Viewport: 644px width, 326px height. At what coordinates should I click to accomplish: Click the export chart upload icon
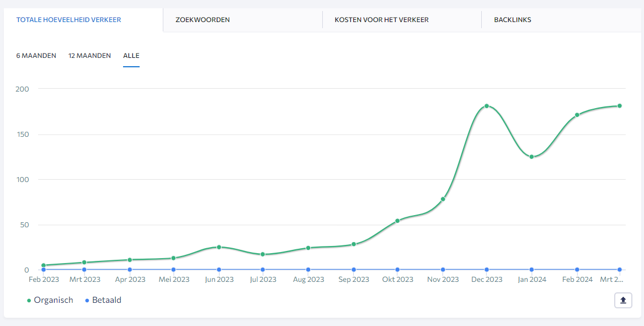pyautogui.click(x=623, y=300)
